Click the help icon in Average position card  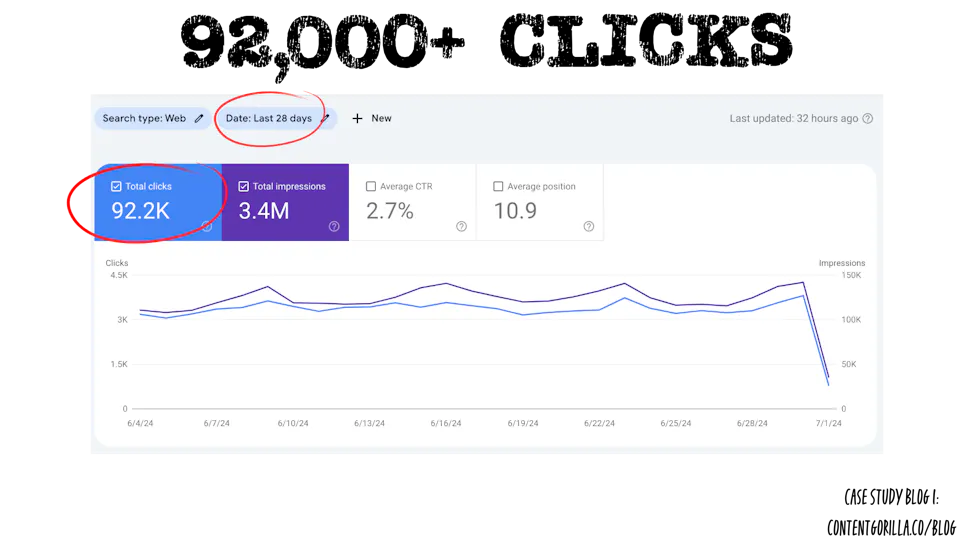(588, 226)
